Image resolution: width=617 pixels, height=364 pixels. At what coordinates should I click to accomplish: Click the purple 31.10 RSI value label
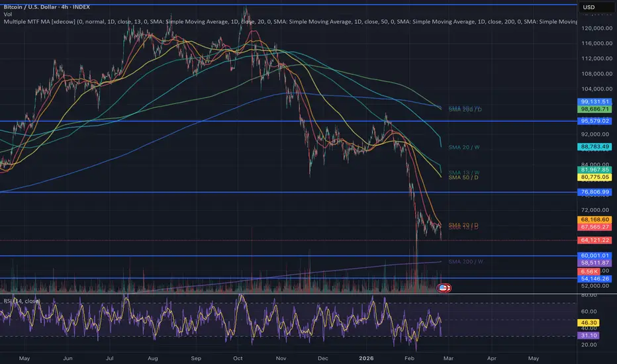[x=589, y=336]
